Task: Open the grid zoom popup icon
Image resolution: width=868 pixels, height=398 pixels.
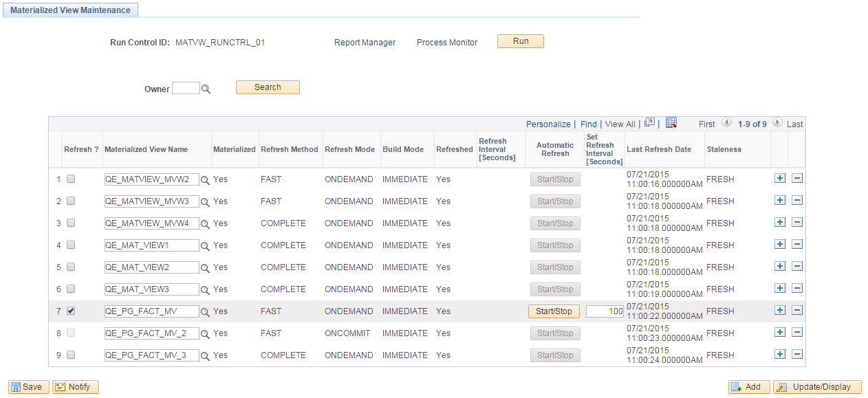Action: tap(649, 123)
